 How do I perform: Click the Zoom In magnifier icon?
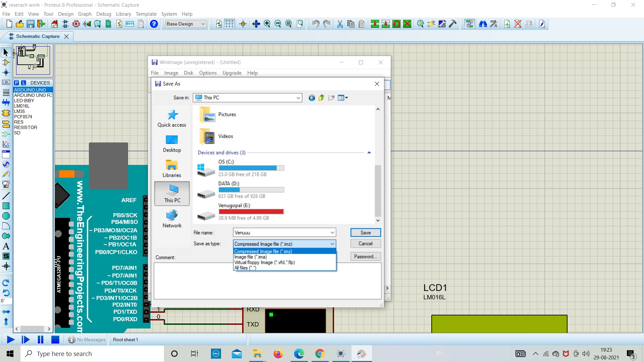[267, 24]
